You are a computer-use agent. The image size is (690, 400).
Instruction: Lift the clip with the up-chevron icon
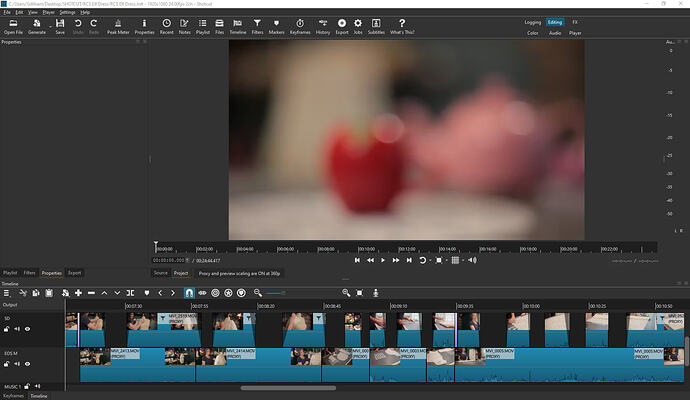coord(104,293)
